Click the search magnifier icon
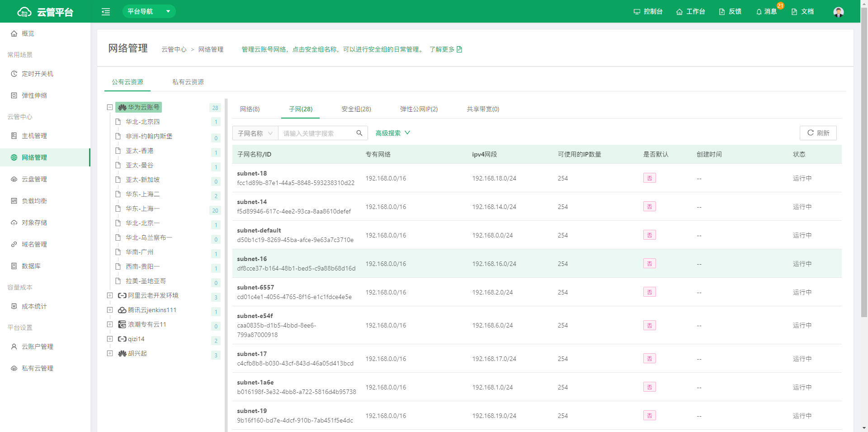 pos(359,133)
